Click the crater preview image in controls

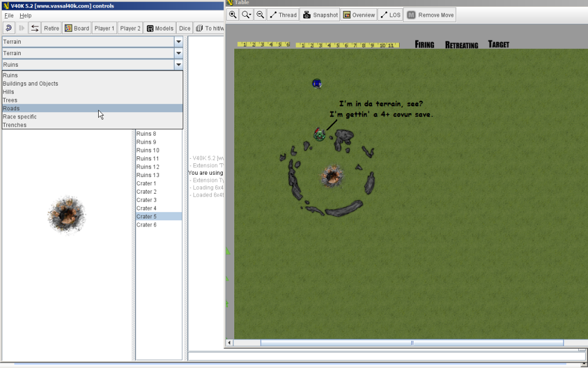(67, 215)
